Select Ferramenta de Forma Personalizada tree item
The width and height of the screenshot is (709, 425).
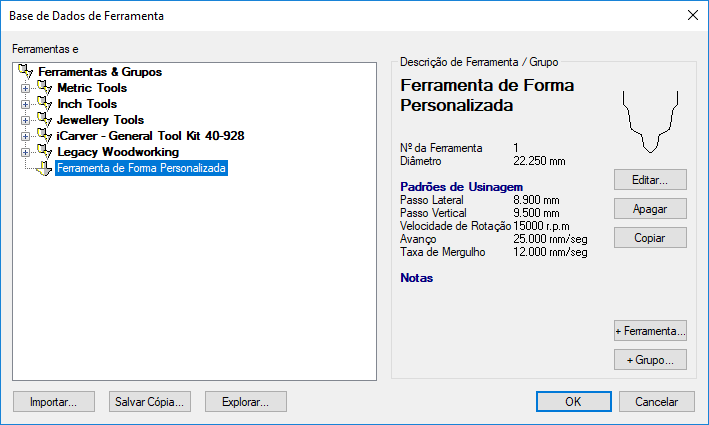pos(142,169)
